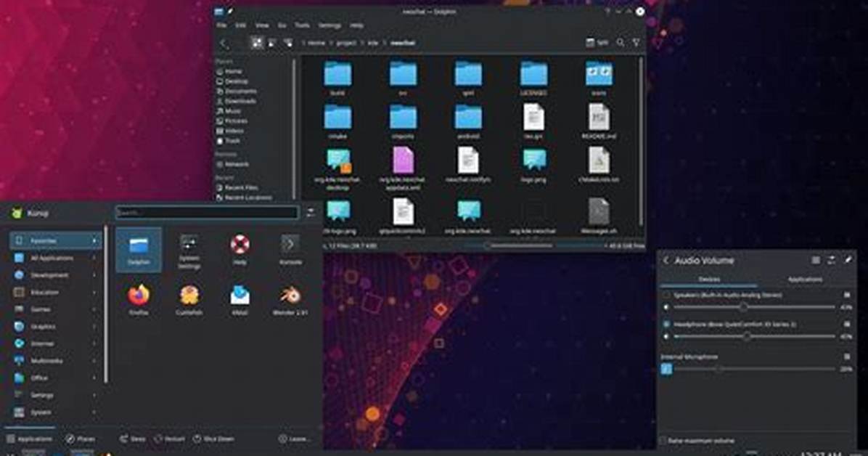Open the LICENSES folder in Dolphin
868x456 pixels.
[533, 78]
